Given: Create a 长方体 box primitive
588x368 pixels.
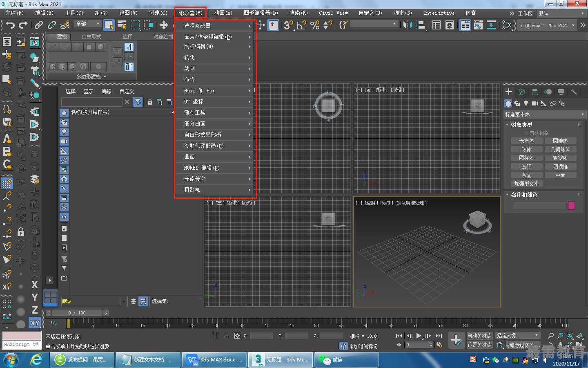Looking at the screenshot, I should [x=526, y=141].
